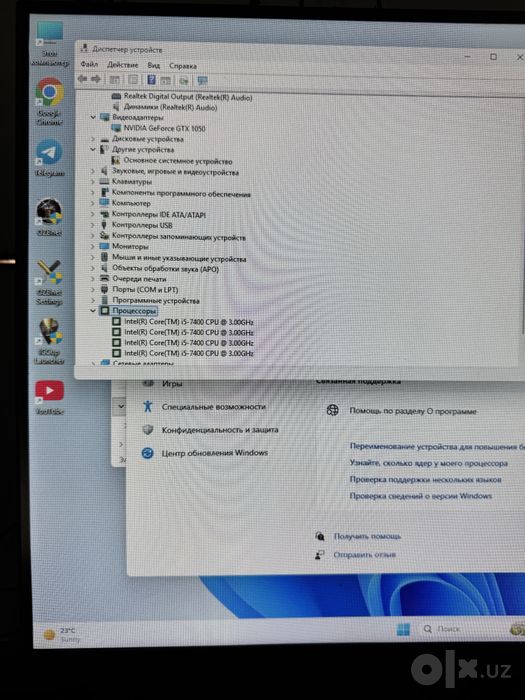525x700 pixels.
Task: Select Контроллеры IDE ATA/ATAPI row
Action: click(x=159, y=215)
